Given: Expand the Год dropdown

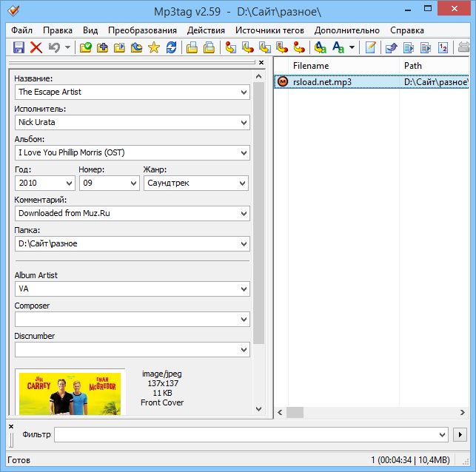Looking at the screenshot, I should [69, 183].
